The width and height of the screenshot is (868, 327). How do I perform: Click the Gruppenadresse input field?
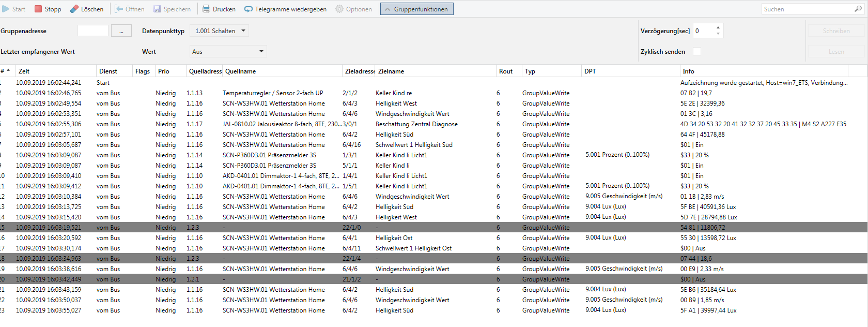tap(93, 31)
